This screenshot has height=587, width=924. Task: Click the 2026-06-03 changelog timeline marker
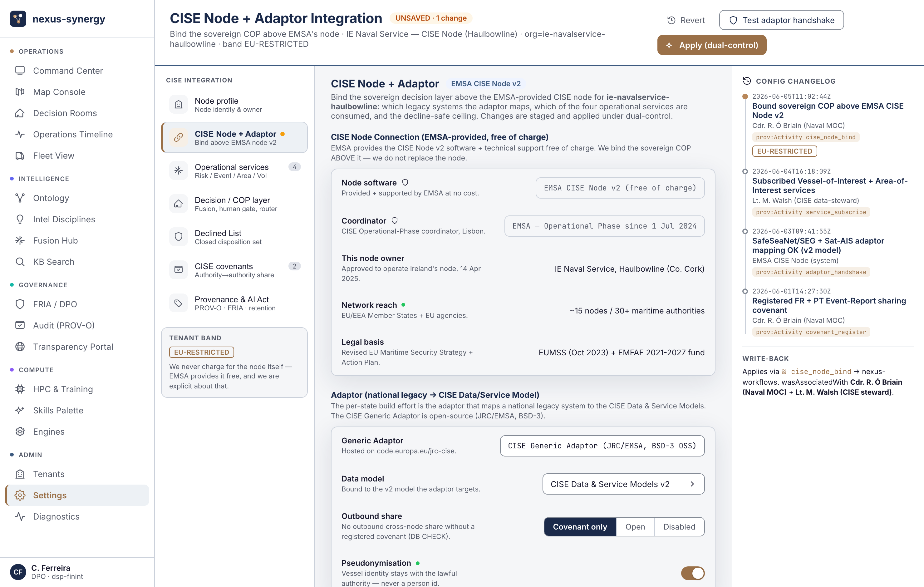point(745,231)
